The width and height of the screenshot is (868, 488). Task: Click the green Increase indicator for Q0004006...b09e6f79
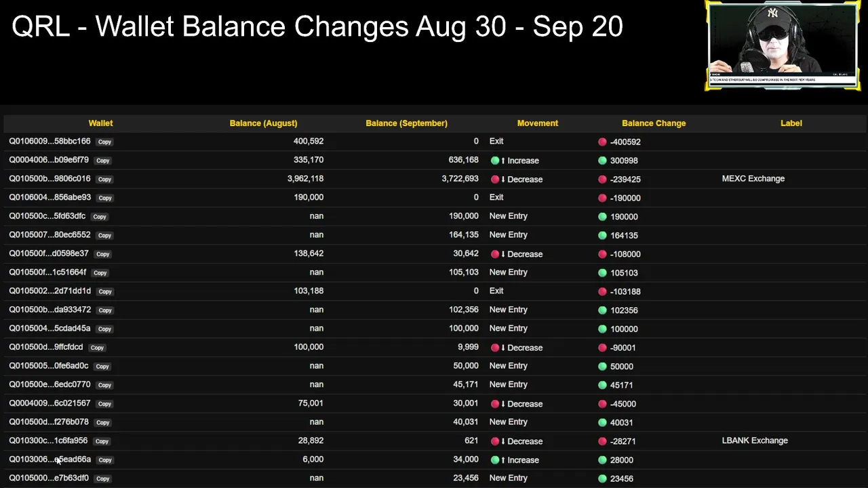tap(495, 161)
